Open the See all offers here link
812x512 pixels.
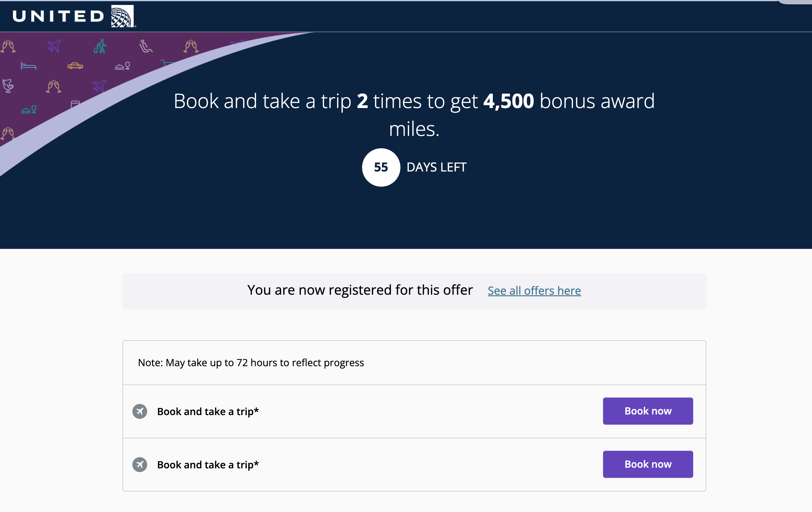click(534, 291)
